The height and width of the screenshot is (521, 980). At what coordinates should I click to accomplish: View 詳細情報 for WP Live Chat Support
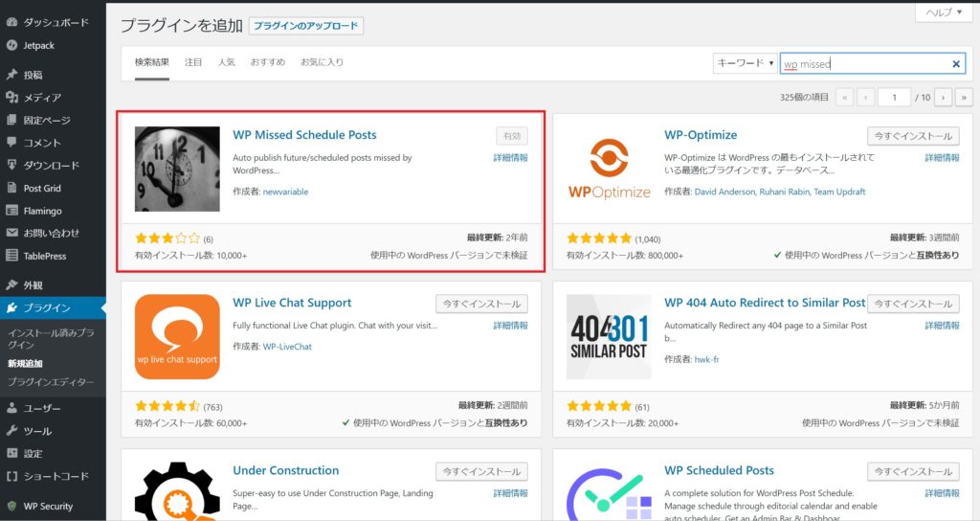tap(511, 326)
